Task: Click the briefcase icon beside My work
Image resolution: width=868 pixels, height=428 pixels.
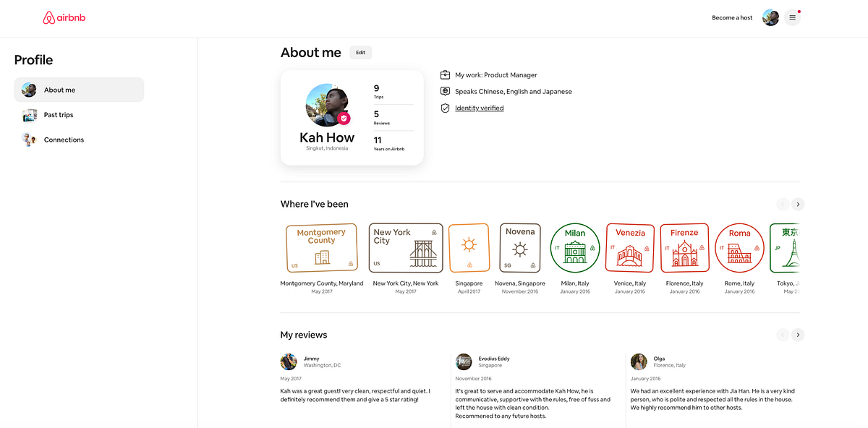Action: point(446,75)
